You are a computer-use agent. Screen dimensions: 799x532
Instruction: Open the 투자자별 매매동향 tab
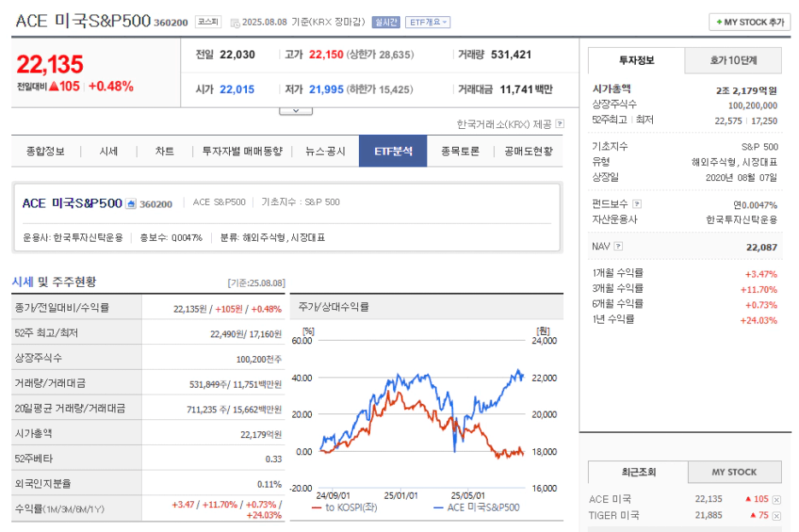pos(242,151)
